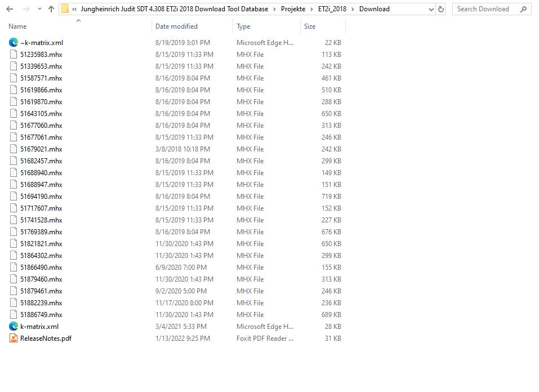Select file icon of 51643105.mhx
539x392 pixels.
pos(14,113)
